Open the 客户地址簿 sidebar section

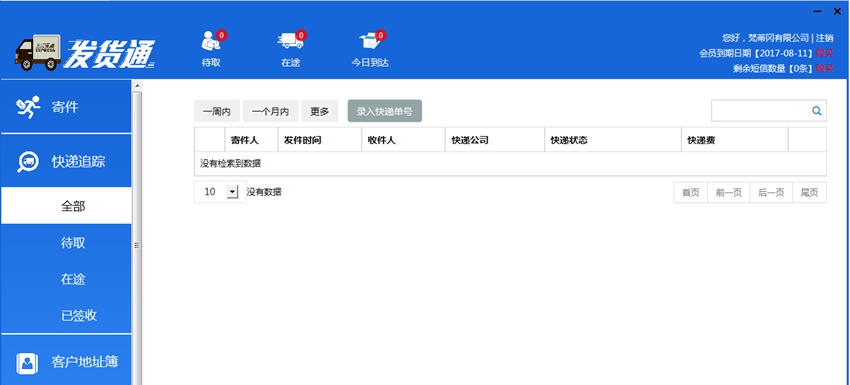pyautogui.click(x=66, y=360)
